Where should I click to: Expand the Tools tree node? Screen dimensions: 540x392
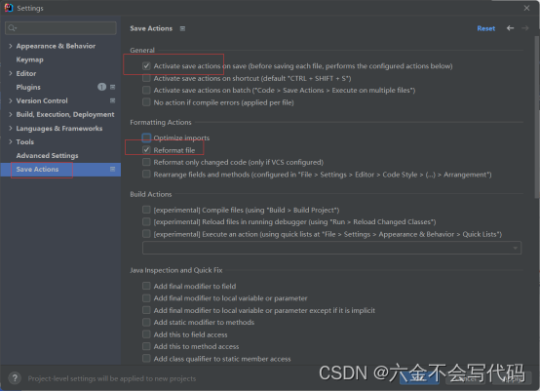(11, 141)
